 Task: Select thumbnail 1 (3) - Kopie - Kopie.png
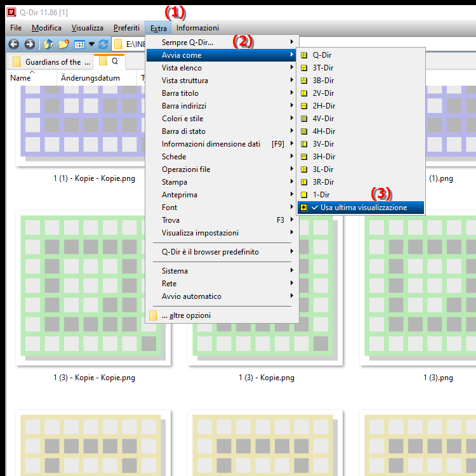(93, 288)
